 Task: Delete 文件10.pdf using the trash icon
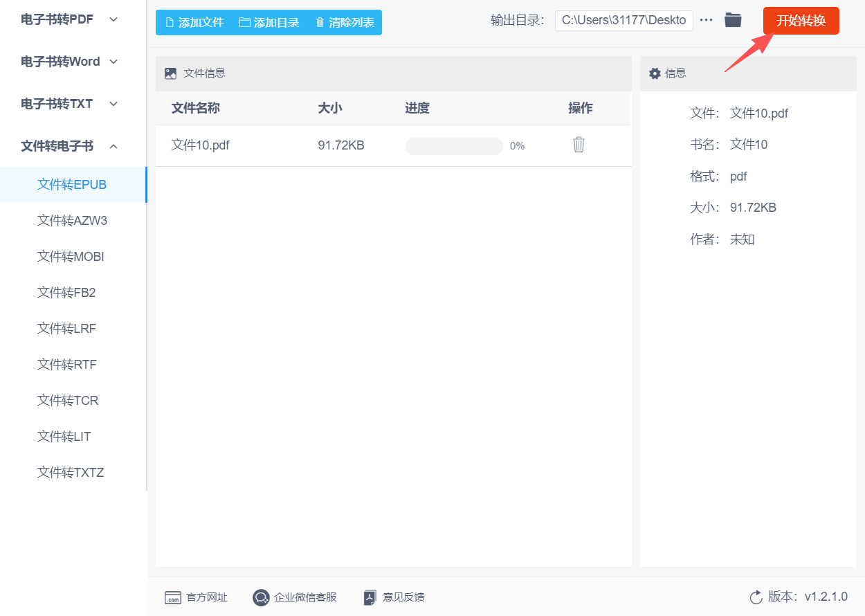[x=579, y=145]
